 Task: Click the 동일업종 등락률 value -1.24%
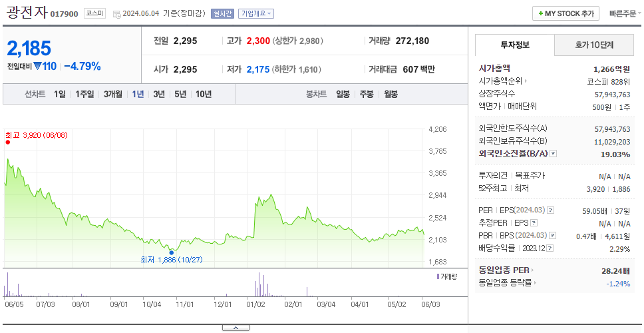click(x=618, y=283)
